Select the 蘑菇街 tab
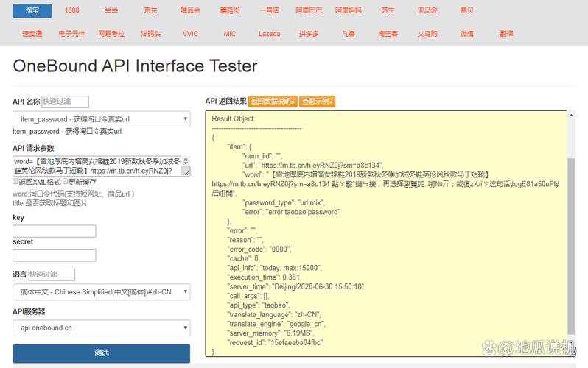The image size is (588, 368). [230, 10]
